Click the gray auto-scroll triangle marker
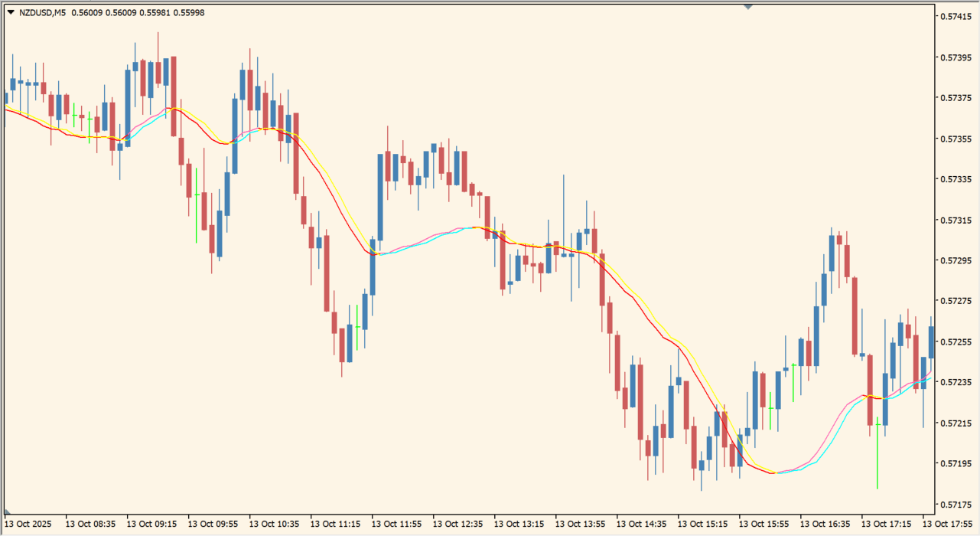980x536 pixels. pos(747,5)
